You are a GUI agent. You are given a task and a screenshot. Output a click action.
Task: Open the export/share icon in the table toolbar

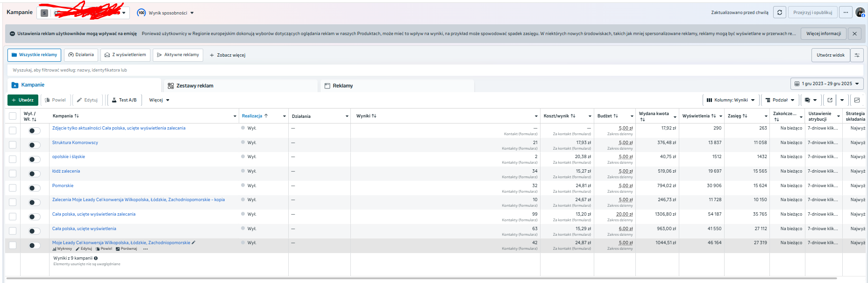point(830,100)
